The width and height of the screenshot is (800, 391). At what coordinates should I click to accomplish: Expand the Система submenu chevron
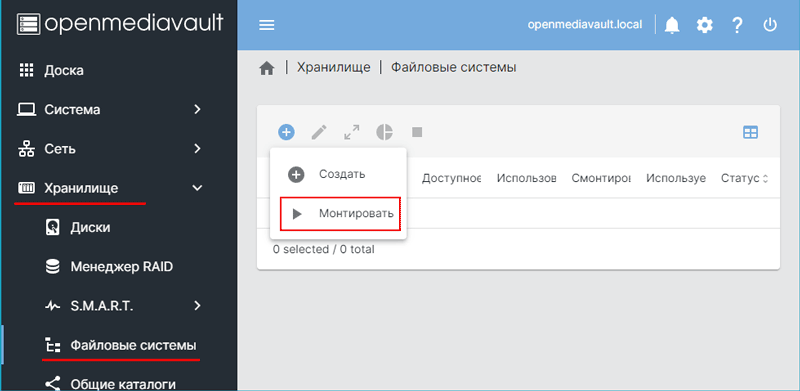click(198, 109)
